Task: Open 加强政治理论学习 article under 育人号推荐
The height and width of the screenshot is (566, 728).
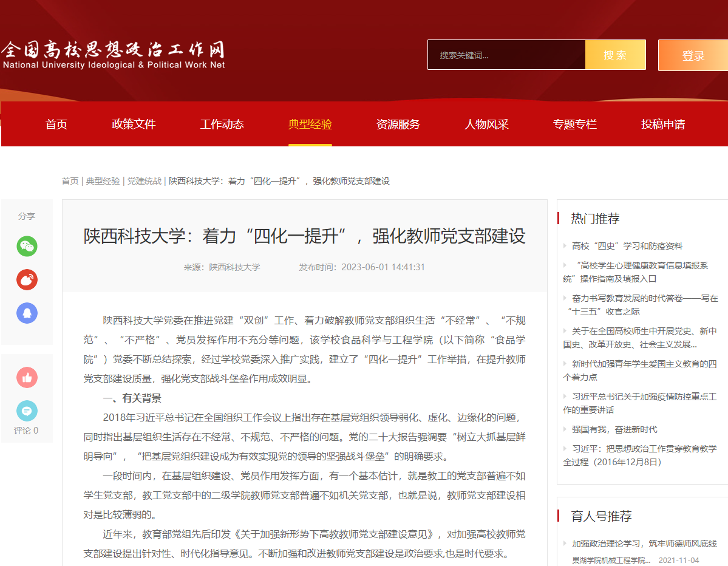Action: 644,544
